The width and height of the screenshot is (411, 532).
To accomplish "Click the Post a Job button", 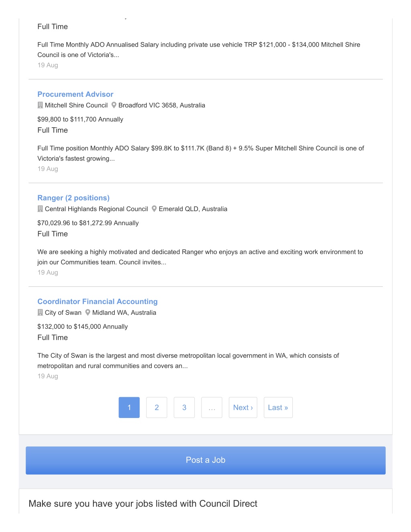I will click(x=205, y=461).
